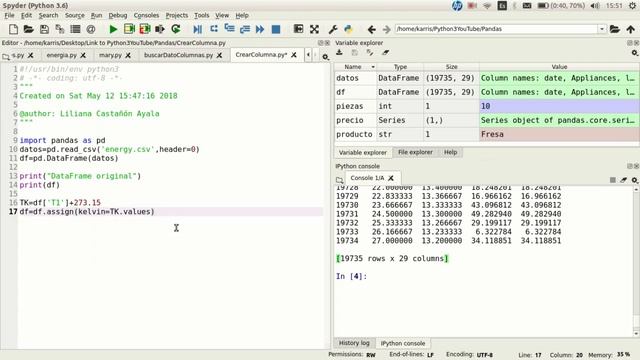Change to parent directory up arrow
Screen dimensions: 640x360
pos(630,29)
